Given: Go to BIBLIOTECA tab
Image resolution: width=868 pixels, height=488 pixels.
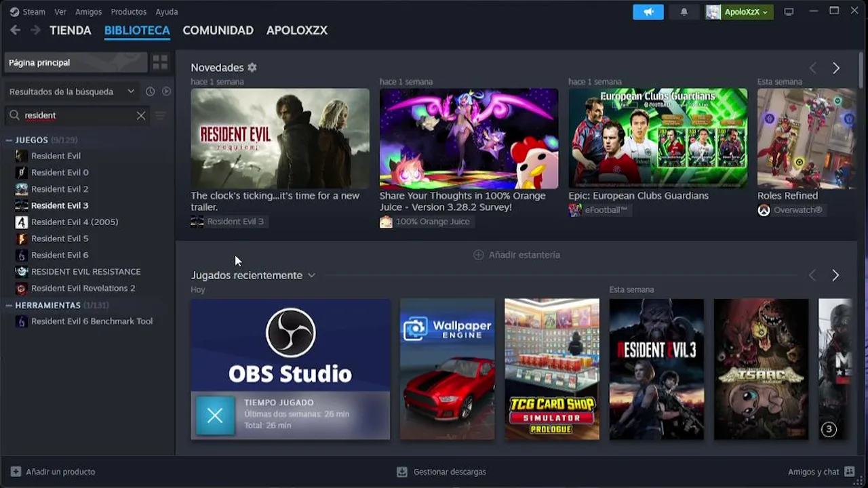Looking at the screenshot, I should tap(137, 30).
